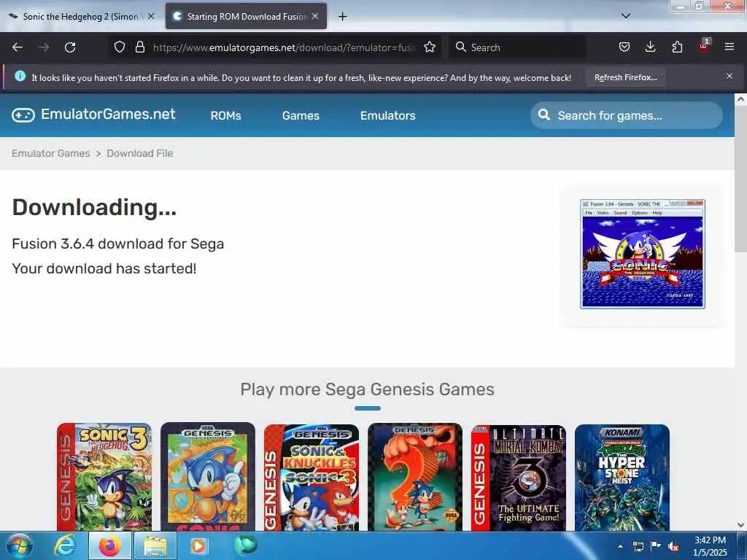Screen dimensions: 747x560
Task: Open the Sonic 2 game cover
Action: click(x=415, y=477)
